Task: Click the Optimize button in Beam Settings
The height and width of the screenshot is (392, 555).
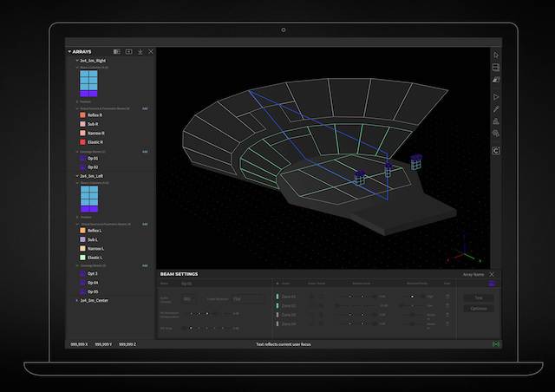Action: (479, 309)
